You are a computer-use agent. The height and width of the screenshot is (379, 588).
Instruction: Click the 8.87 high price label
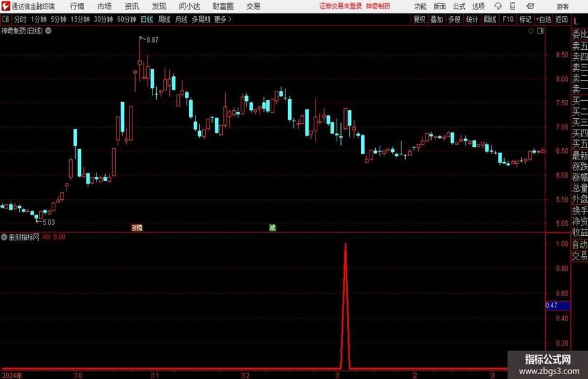pyautogui.click(x=152, y=40)
